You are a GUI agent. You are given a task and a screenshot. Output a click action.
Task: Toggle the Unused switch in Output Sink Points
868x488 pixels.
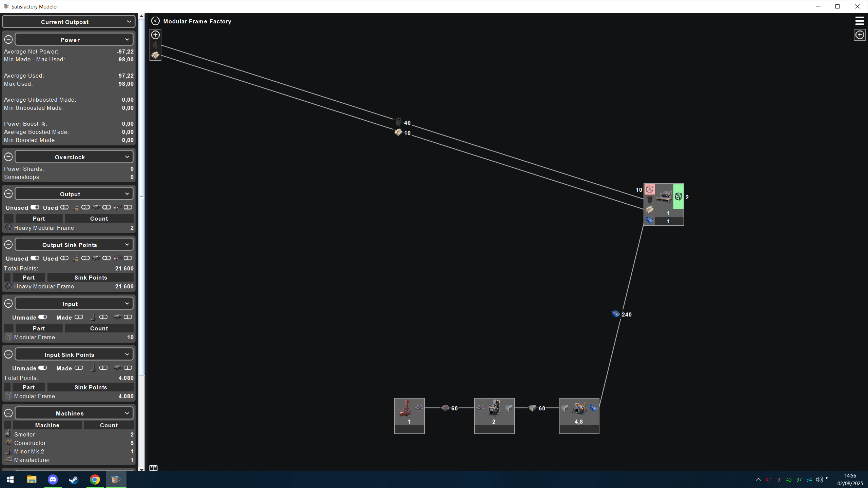pyautogui.click(x=35, y=258)
